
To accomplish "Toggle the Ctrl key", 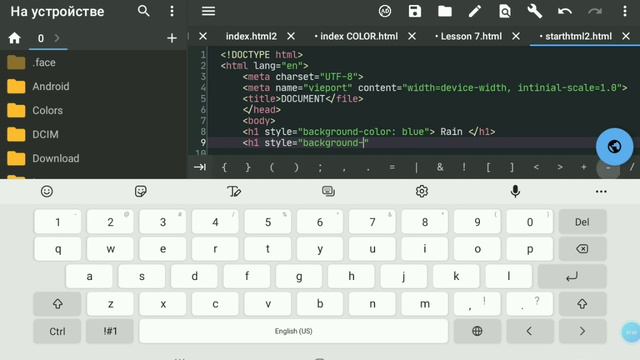I will coord(58,331).
